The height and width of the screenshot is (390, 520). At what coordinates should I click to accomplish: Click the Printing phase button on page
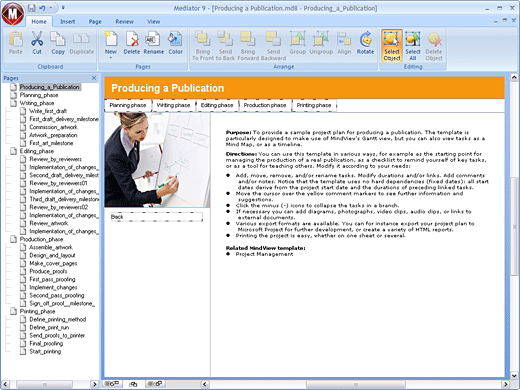point(314,105)
